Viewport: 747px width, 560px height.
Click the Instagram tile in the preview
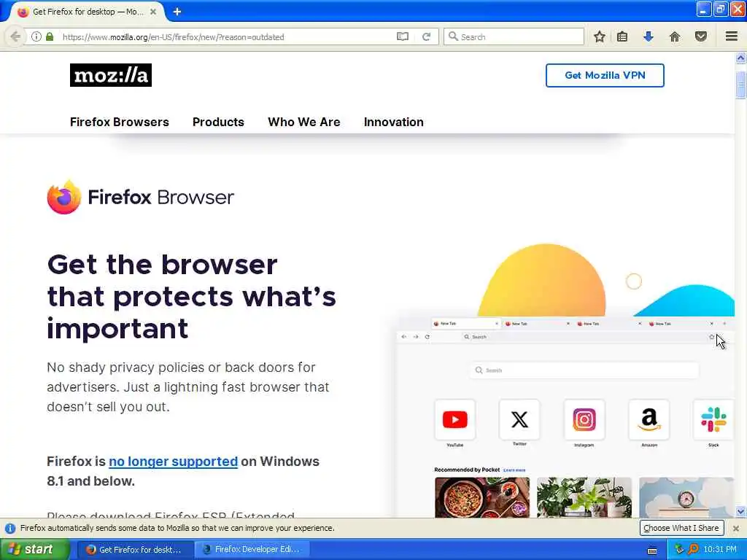[x=584, y=419]
